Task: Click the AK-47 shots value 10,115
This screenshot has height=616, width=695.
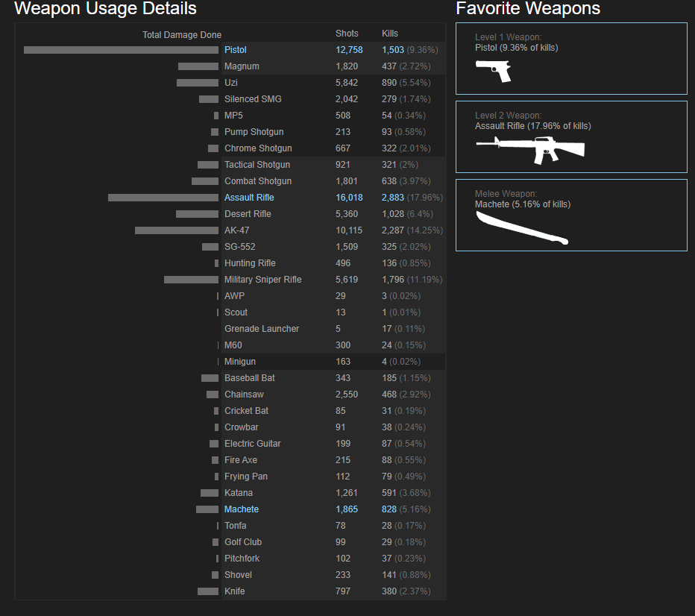Action: pyautogui.click(x=349, y=230)
